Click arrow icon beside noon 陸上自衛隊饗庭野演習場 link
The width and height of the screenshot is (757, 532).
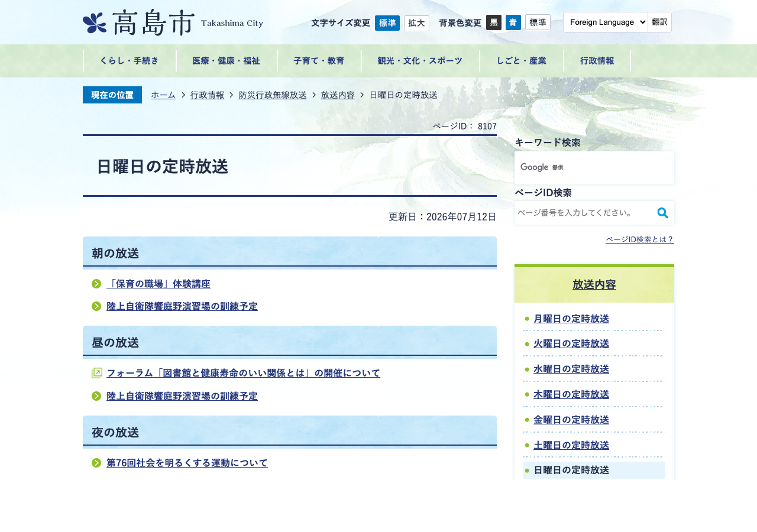pos(96,396)
